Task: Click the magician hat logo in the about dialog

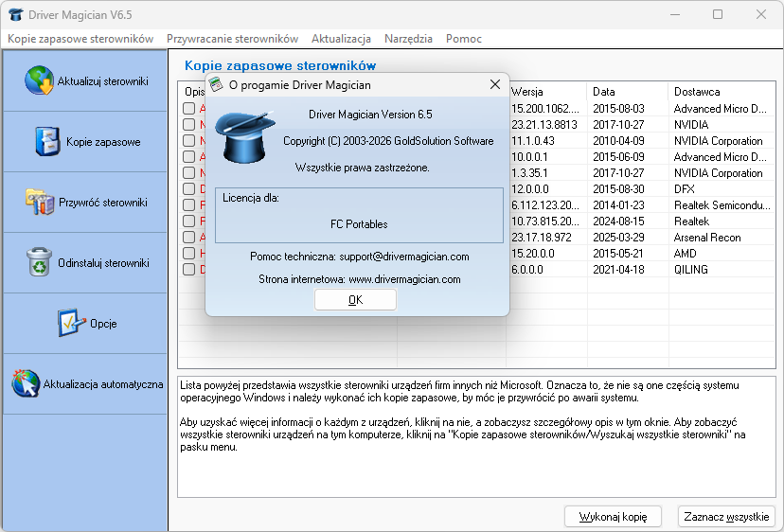Action: pos(244,138)
